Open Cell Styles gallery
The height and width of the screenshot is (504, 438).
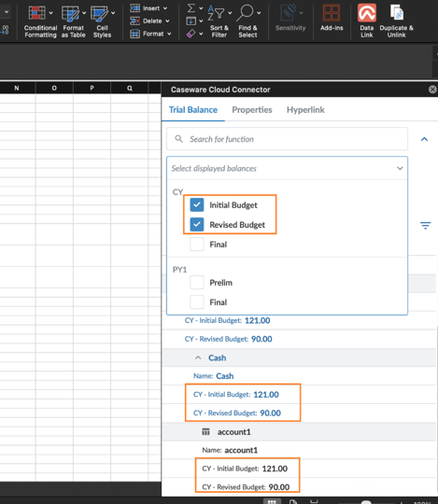(x=102, y=21)
